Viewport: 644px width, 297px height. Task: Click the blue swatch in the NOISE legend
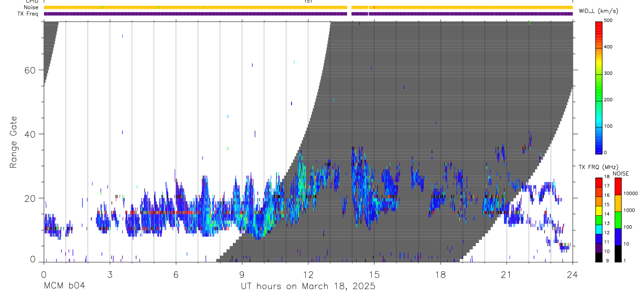tap(618, 237)
